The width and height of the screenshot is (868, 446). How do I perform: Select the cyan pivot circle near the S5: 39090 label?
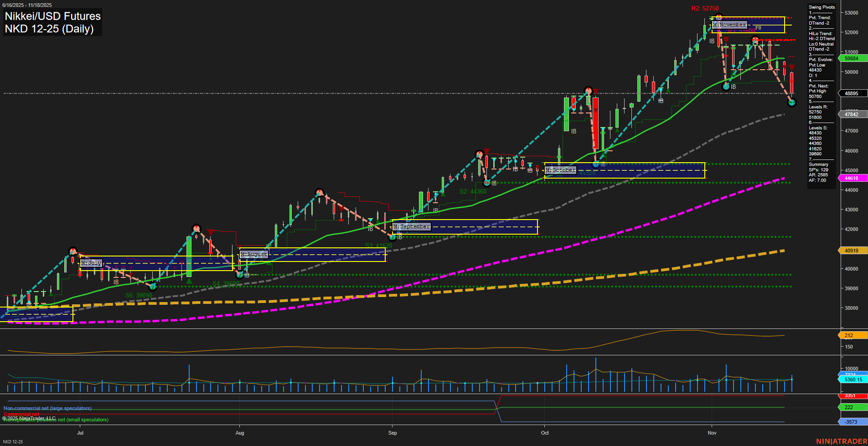(153, 287)
